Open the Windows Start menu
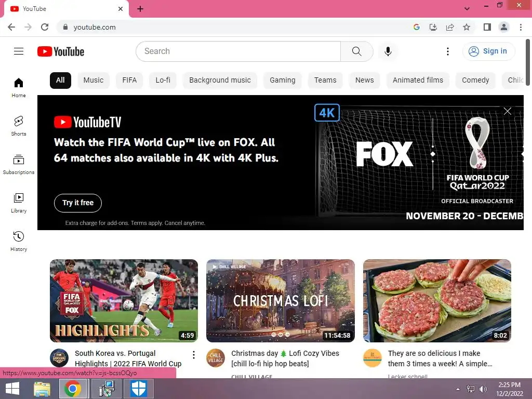The height and width of the screenshot is (399, 532). [x=12, y=389]
